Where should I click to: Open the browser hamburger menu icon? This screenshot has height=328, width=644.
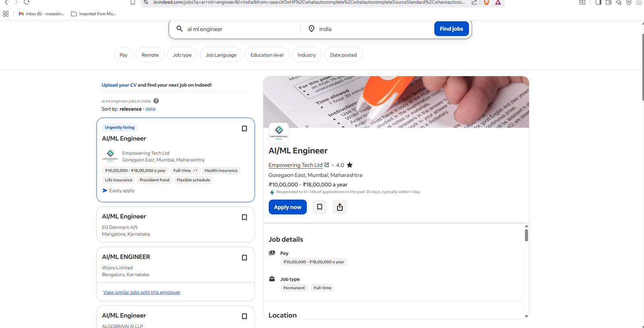(639, 2)
